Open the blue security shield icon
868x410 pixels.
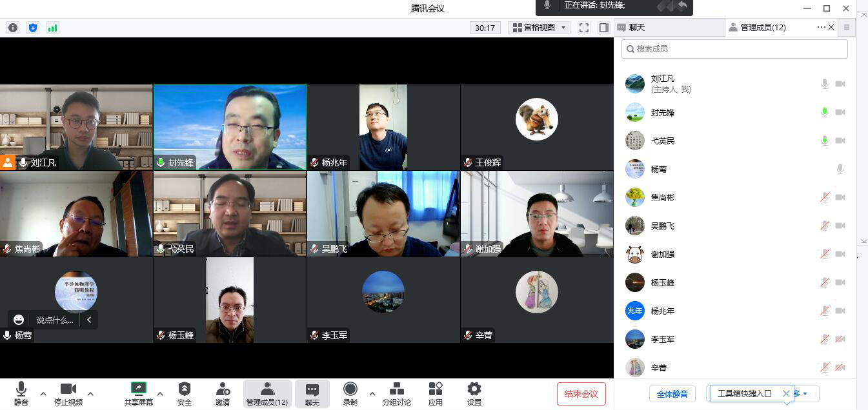[x=33, y=28]
